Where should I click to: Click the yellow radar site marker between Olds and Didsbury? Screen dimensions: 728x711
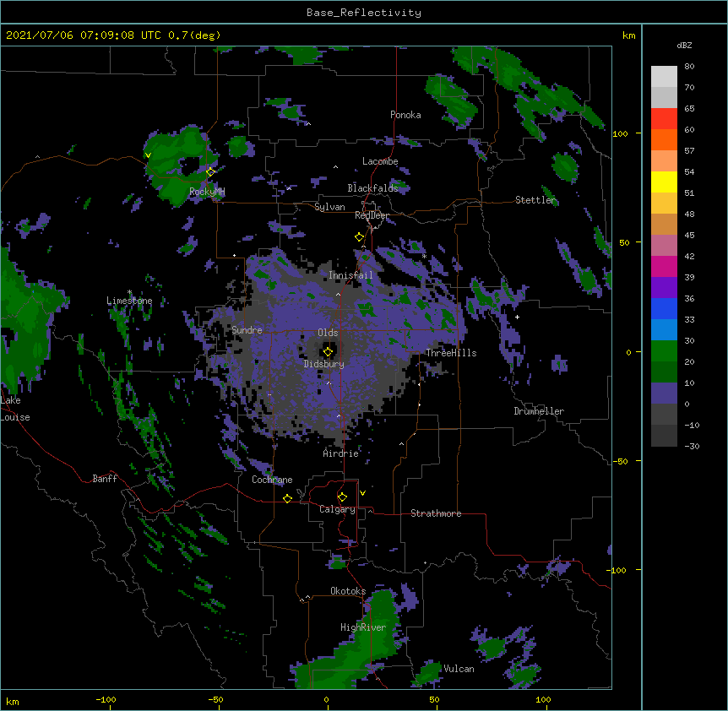click(x=328, y=351)
